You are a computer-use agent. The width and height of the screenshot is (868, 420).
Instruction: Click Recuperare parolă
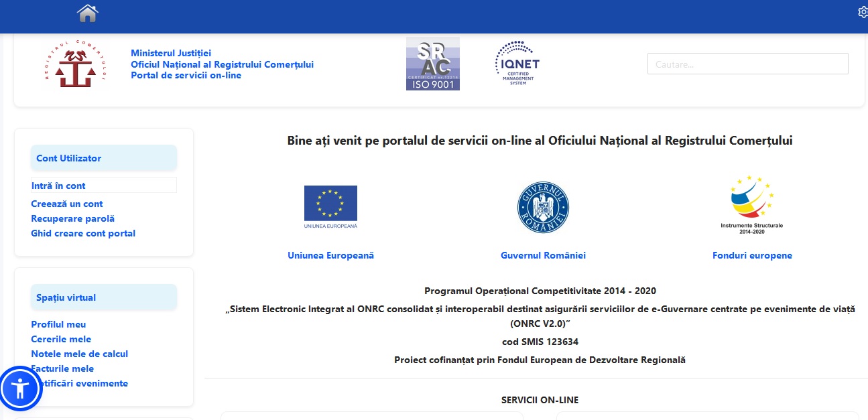(72, 218)
